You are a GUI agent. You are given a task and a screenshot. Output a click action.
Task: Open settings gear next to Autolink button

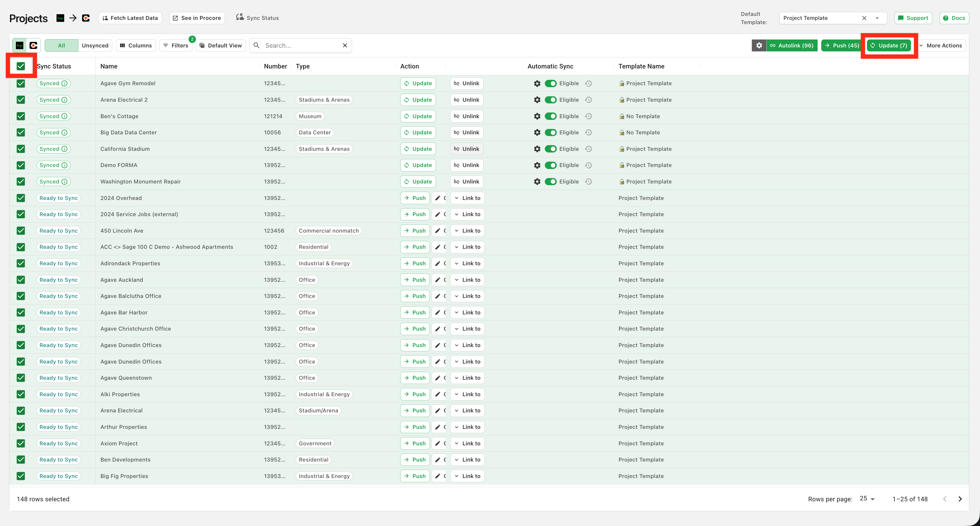[x=759, y=46]
